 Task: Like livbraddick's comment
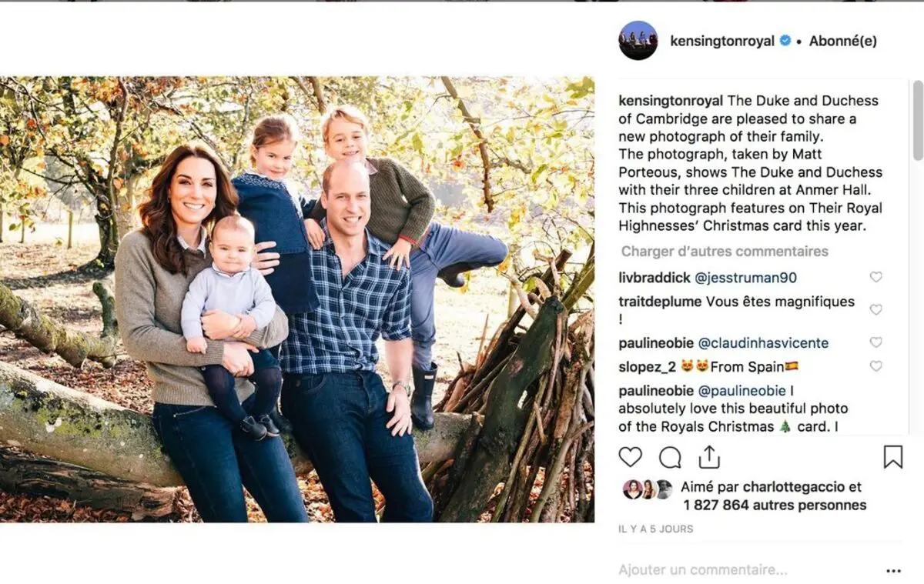point(875,278)
